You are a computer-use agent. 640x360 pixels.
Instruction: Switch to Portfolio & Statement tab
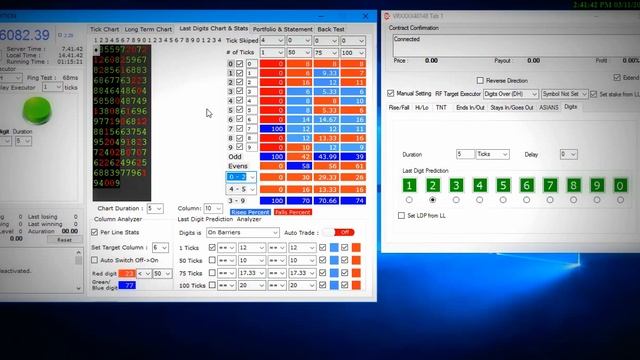282,29
